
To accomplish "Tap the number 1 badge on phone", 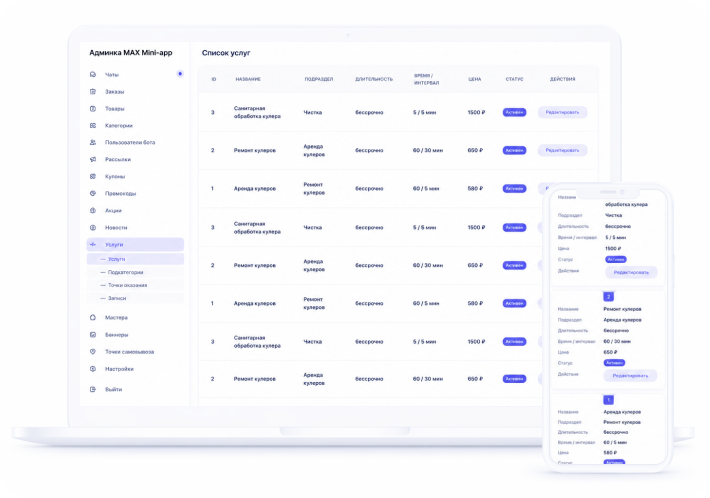I will tap(609, 400).
